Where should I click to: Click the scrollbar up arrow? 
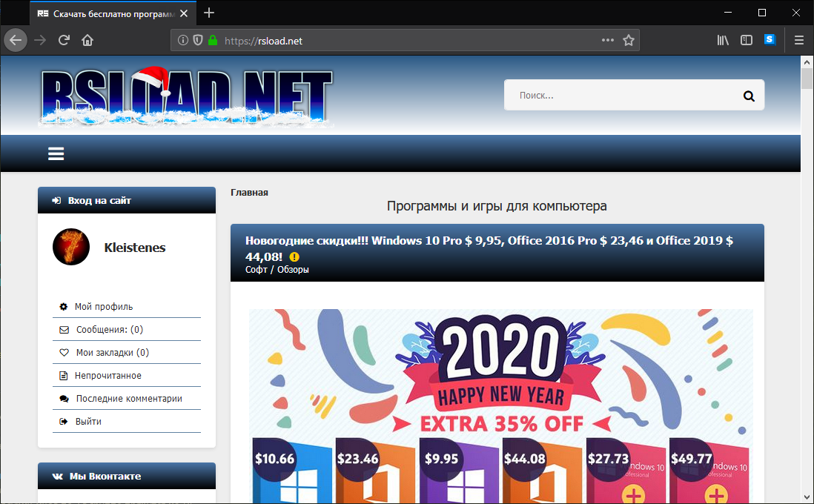807,62
